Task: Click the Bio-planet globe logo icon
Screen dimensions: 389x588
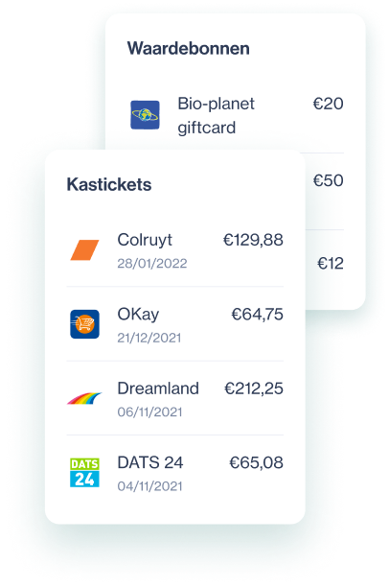Action: click(x=145, y=115)
